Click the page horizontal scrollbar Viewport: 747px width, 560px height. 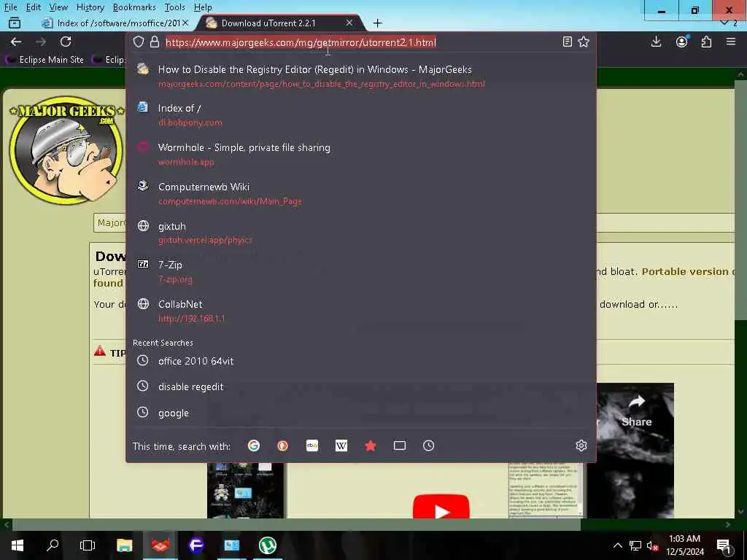pos(296,524)
